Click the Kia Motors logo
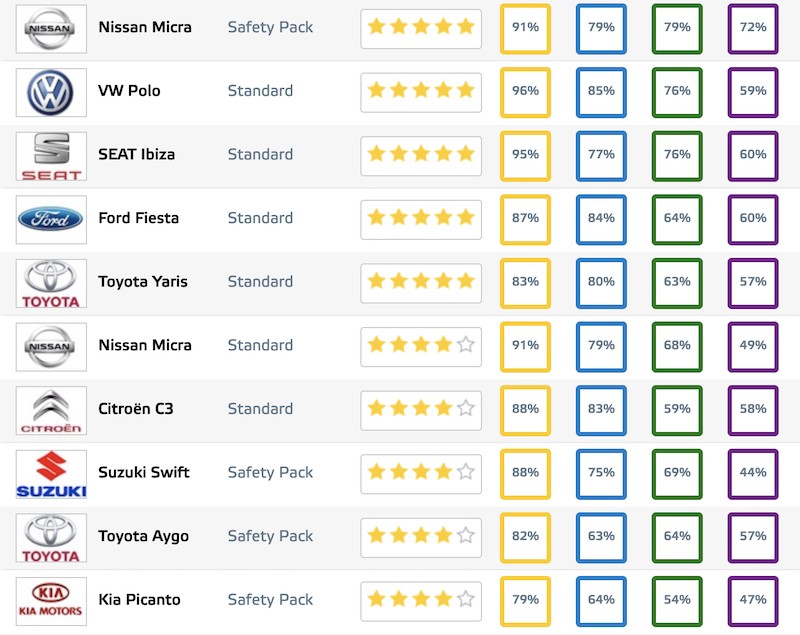Image resolution: width=800 pixels, height=635 pixels. pos(51,601)
